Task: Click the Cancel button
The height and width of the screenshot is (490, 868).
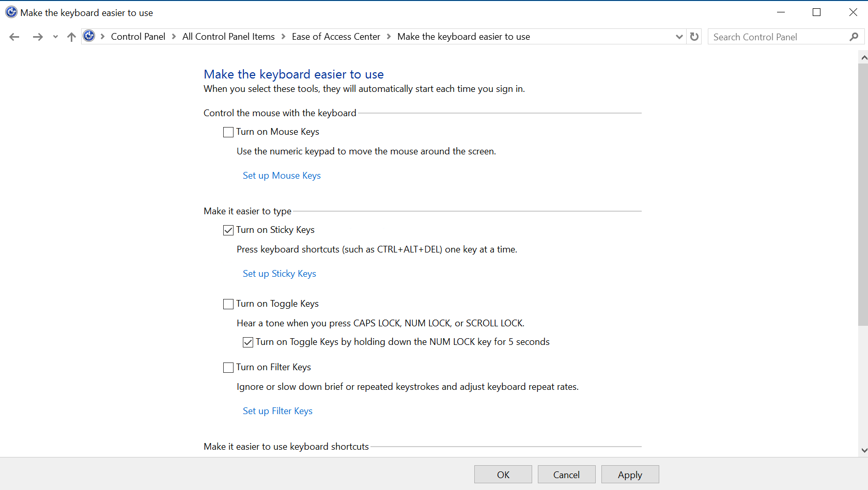Action: pos(567,475)
